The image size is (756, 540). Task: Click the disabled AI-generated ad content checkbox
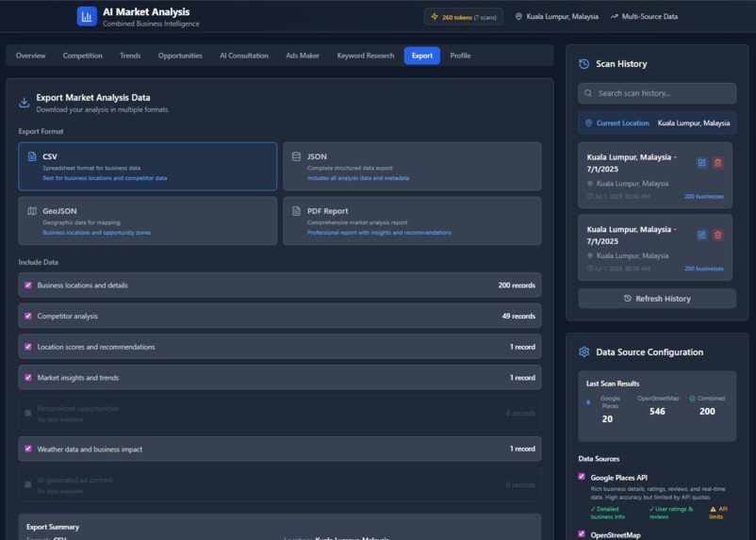(x=28, y=484)
